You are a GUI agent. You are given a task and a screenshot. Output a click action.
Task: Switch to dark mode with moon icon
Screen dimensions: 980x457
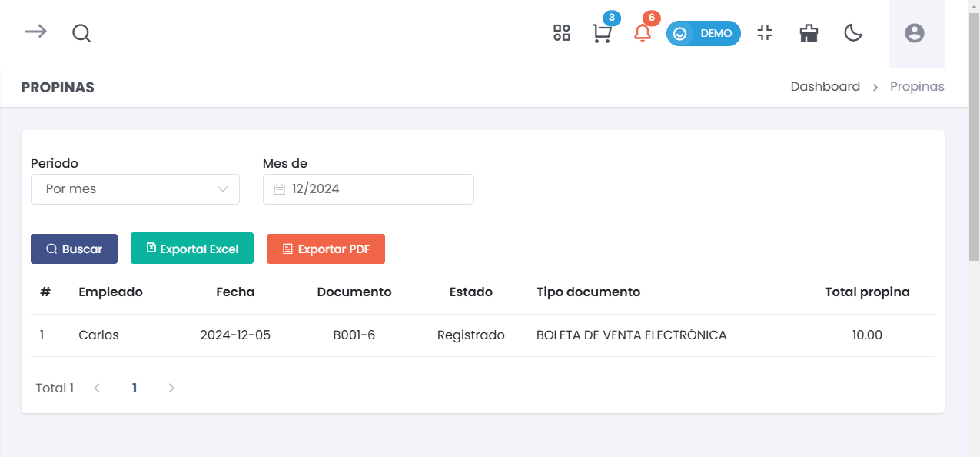[x=853, y=33]
